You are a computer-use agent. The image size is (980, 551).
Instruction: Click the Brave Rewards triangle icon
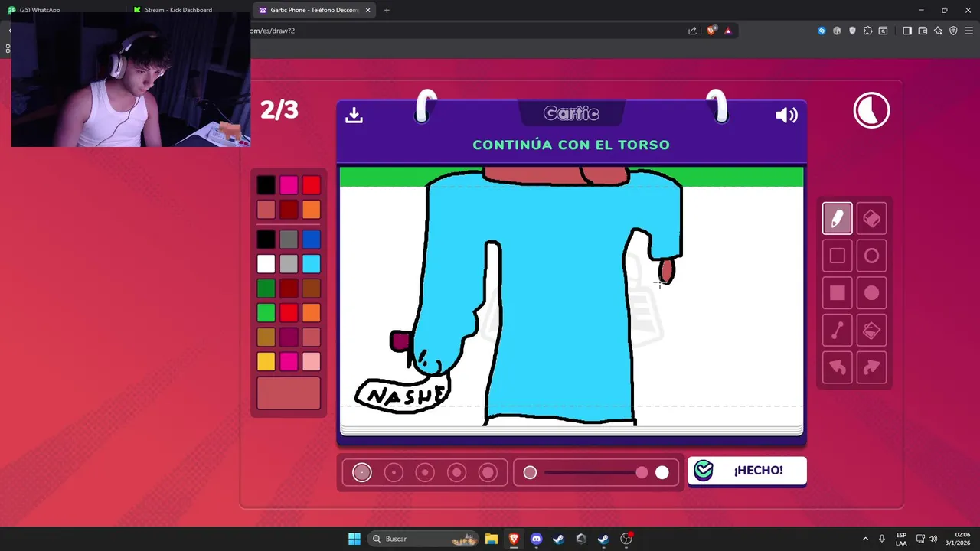click(x=727, y=31)
